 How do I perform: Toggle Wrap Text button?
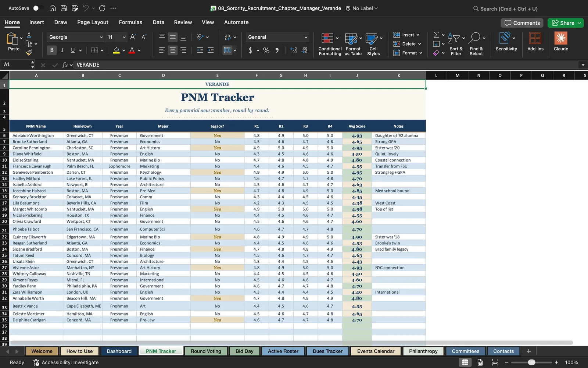pyautogui.click(x=228, y=37)
